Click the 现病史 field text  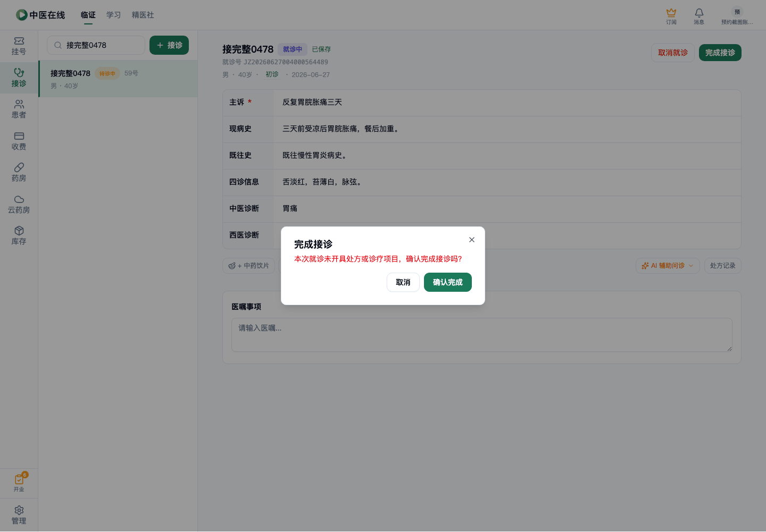click(x=507, y=129)
